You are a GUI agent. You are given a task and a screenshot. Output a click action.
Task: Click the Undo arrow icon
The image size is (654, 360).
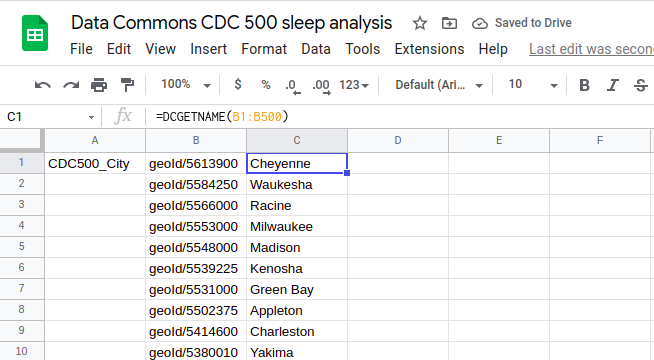43,85
